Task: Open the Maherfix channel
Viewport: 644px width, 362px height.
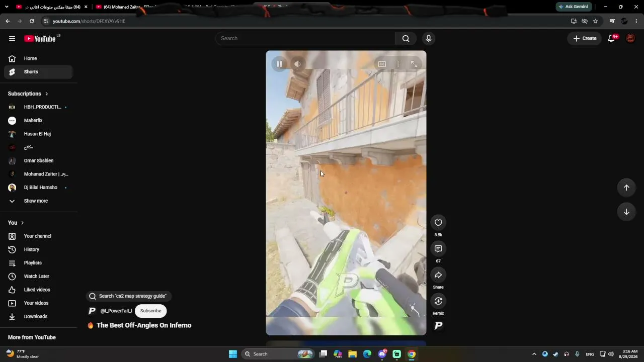Action: pyautogui.click(x=38, y=121)
